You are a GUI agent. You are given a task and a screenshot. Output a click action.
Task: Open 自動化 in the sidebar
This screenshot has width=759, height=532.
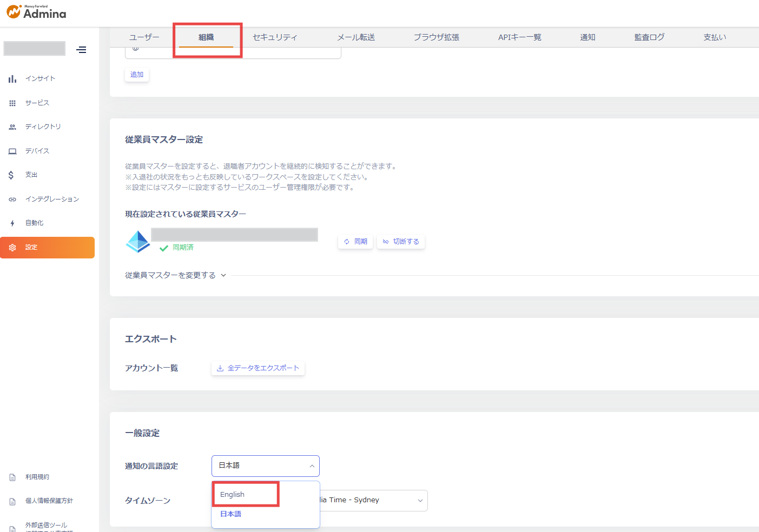[x=34, y=223]
